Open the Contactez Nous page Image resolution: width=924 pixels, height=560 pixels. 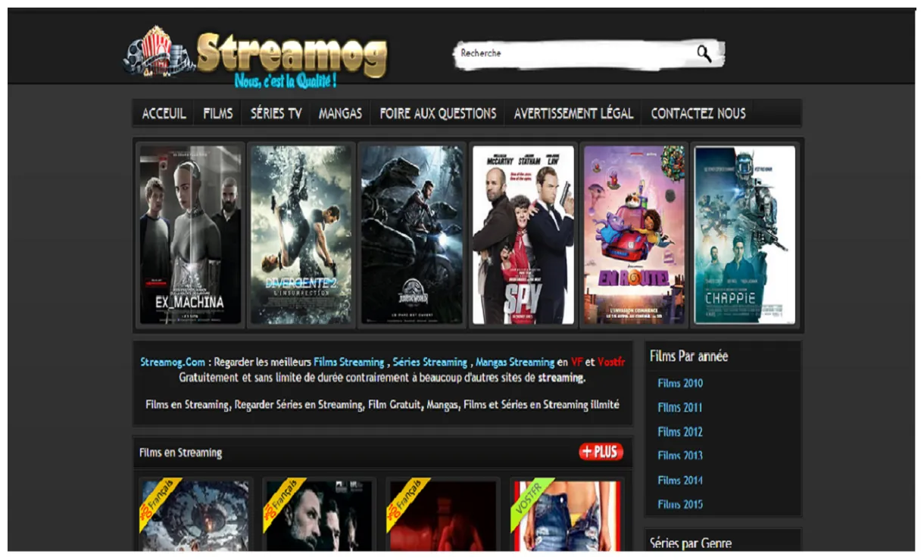click(698, 114)
